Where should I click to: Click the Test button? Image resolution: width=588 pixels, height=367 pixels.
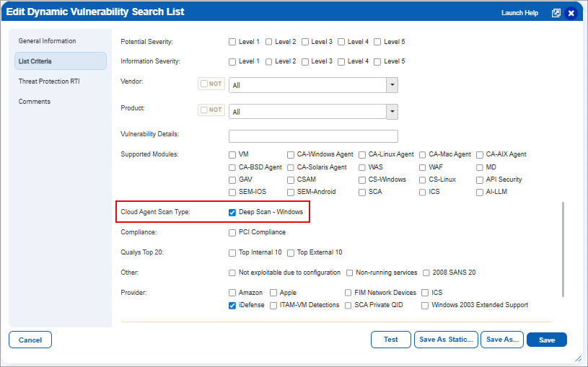click(391, 340)
